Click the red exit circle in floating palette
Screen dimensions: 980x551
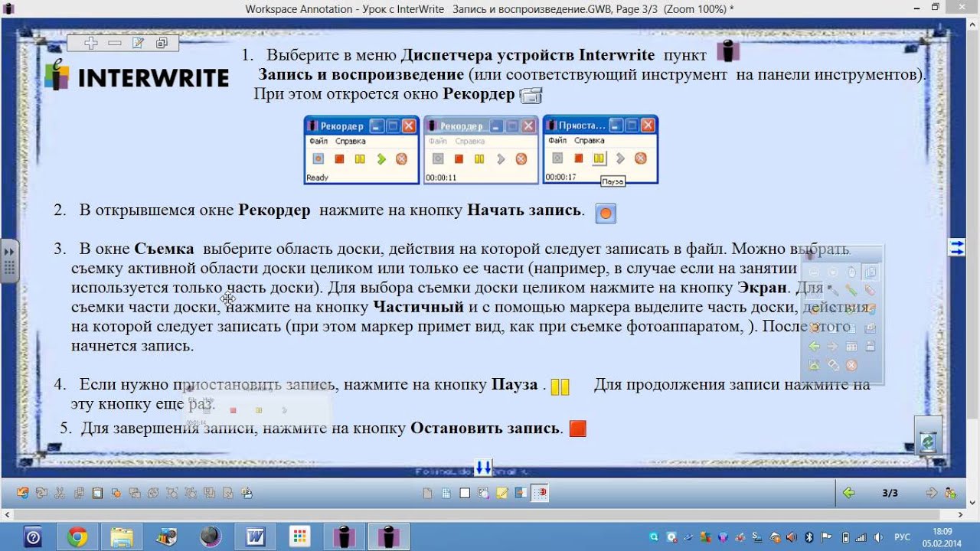pos(851,365)
